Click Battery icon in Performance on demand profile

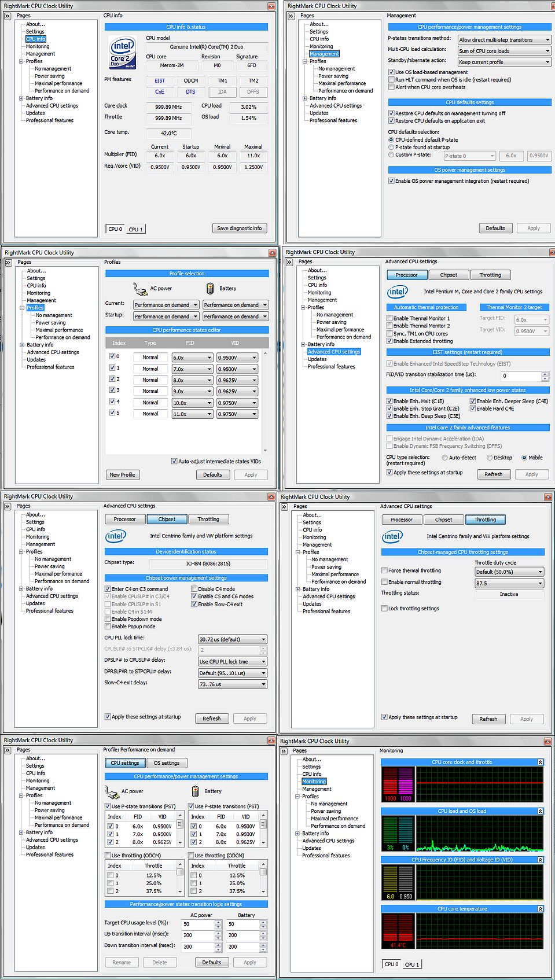tap(195, 791)
